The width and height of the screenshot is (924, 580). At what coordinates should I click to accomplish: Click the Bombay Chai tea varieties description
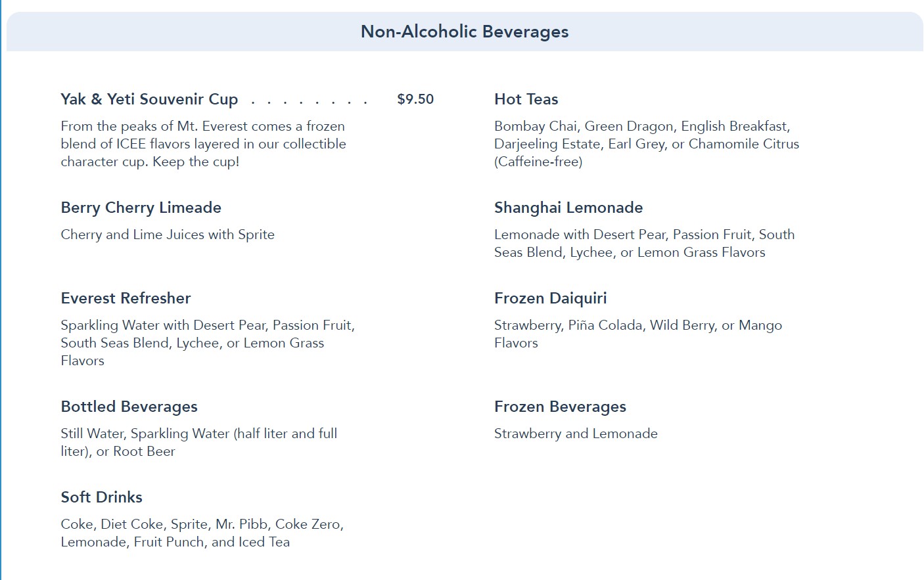pyautogui.click(x=646, y=144)
